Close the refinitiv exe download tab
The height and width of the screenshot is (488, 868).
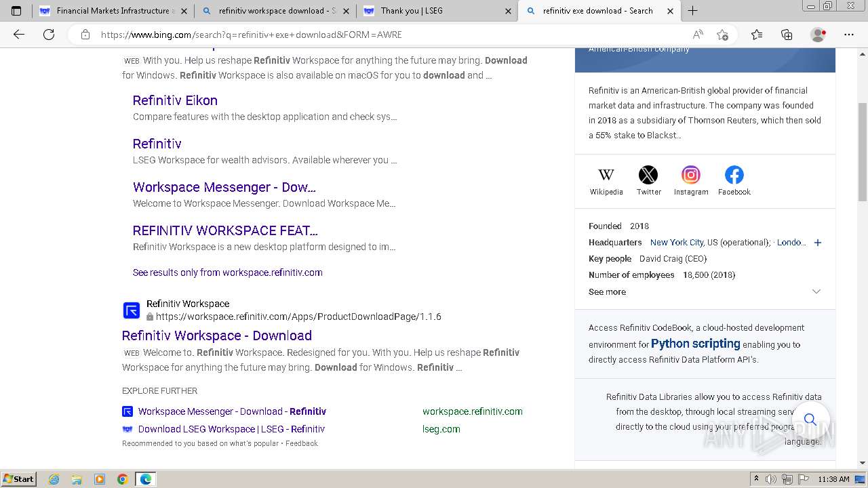pyautogui.click(x=671, y=11)
